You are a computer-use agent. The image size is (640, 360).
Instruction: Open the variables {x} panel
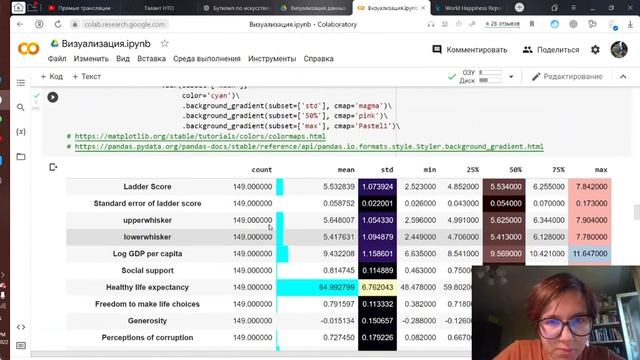[x=21, y=131]
